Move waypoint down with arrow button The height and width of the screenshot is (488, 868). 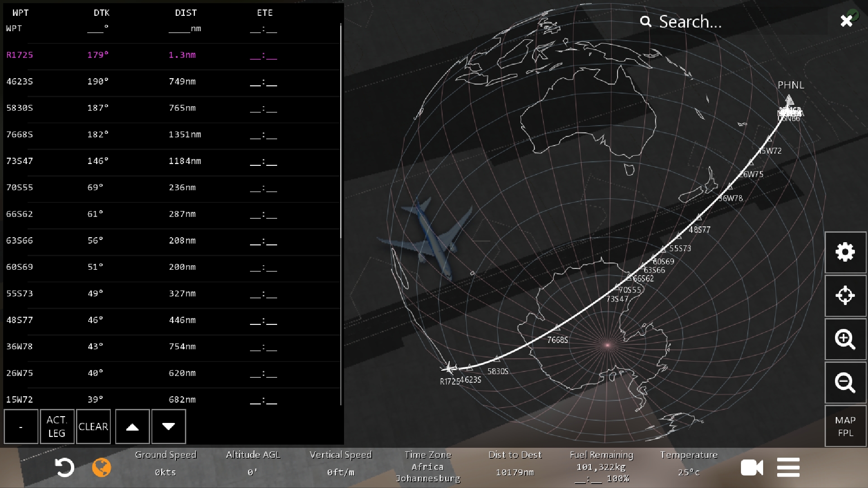coord(168,427)
